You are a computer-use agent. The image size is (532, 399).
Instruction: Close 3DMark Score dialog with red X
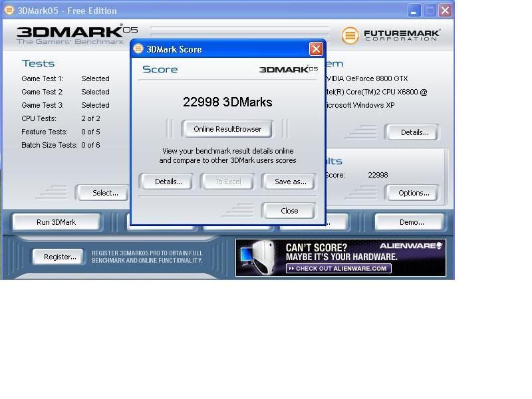point(316,49)
